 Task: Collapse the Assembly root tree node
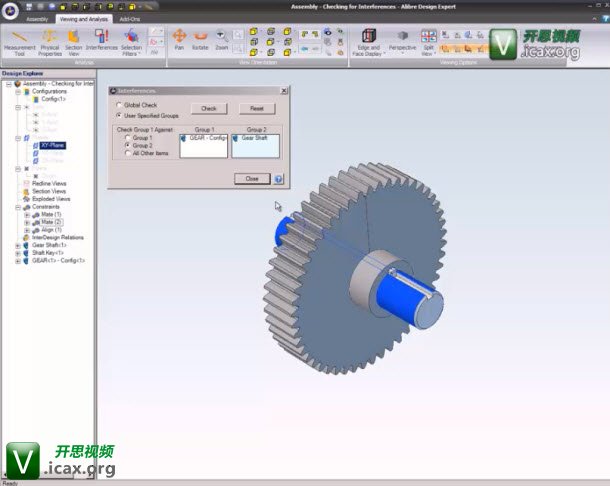[x=9, y=84]
